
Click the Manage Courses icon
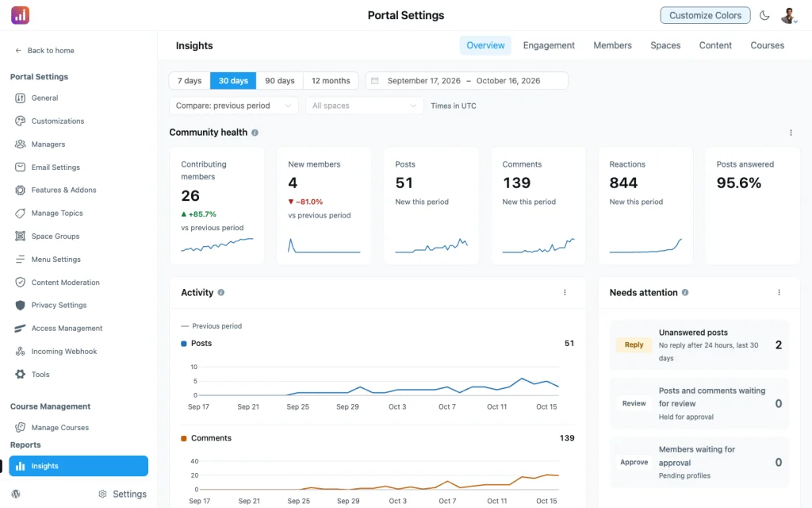[20, 428]
